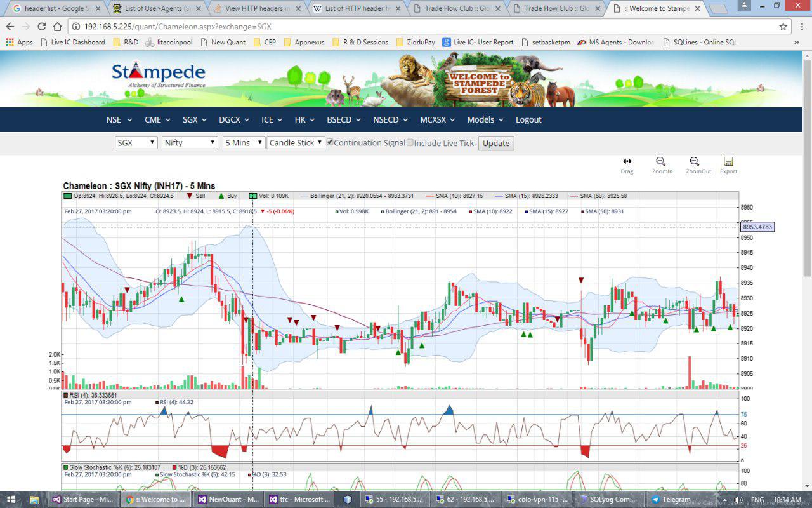Open the Models navigation menu
Screen dimensions: 812x508
485,119
